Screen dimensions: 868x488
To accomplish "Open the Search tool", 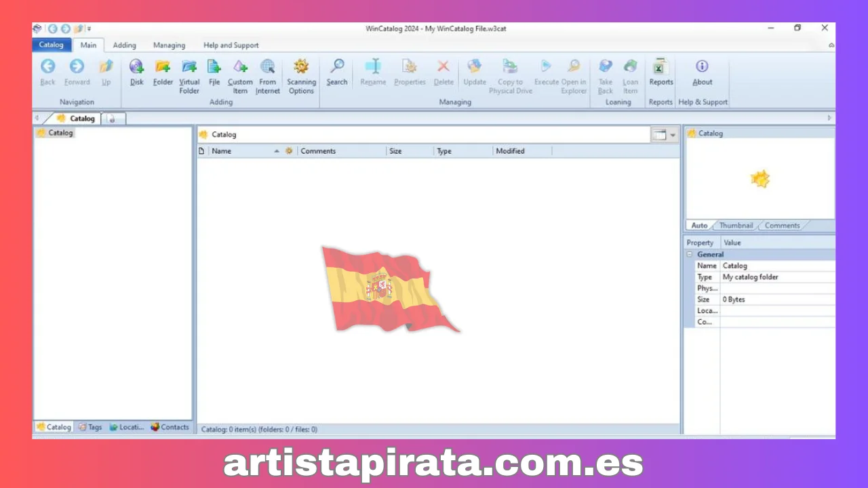I will (x=336, y=66).
